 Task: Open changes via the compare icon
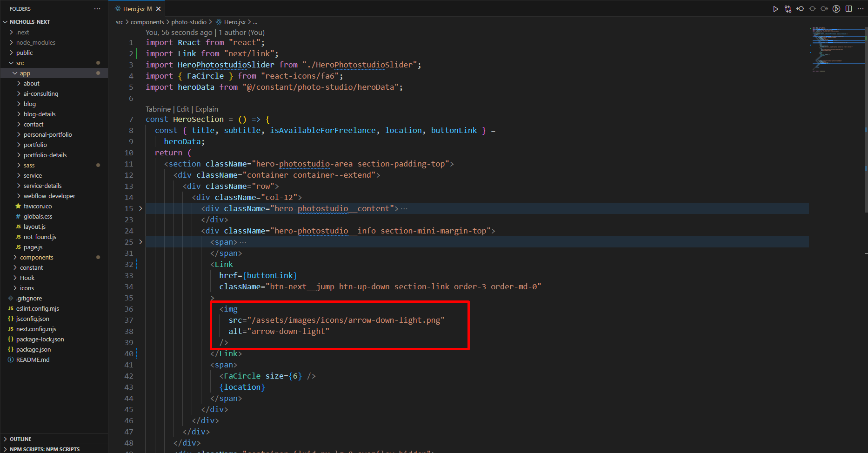(788, 9)
